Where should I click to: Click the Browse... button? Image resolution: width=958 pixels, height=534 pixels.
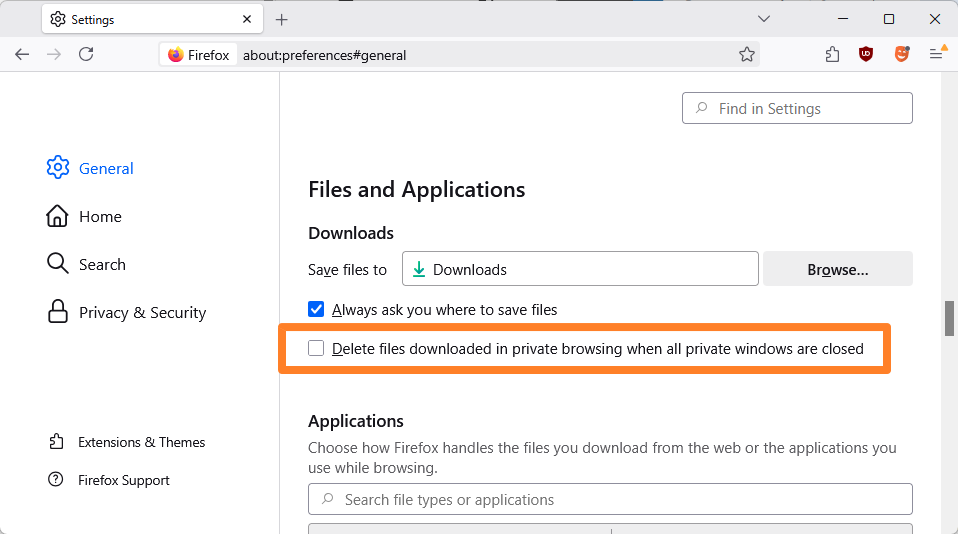[x=837, y=269]
